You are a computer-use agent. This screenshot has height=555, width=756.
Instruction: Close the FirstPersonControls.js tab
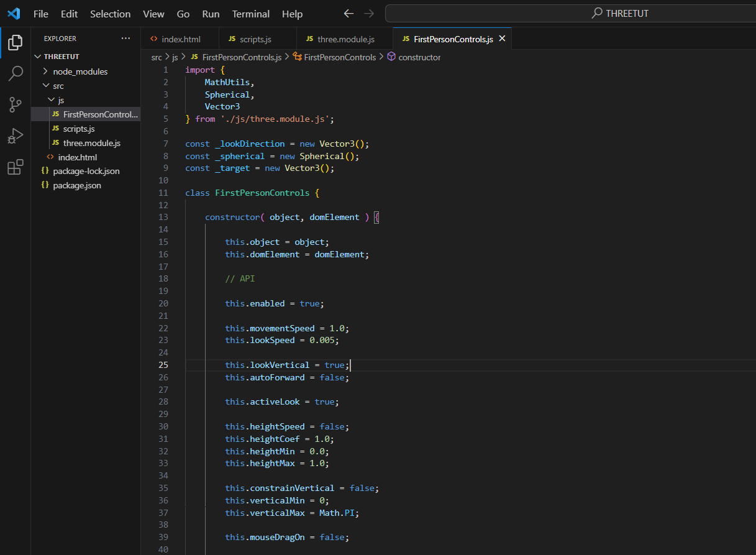click(502, 39)
